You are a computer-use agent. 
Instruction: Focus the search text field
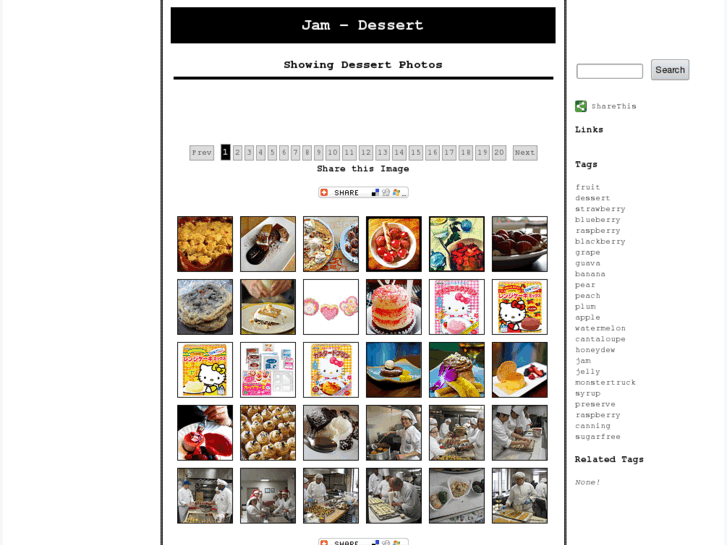click(x=609, y=71)
